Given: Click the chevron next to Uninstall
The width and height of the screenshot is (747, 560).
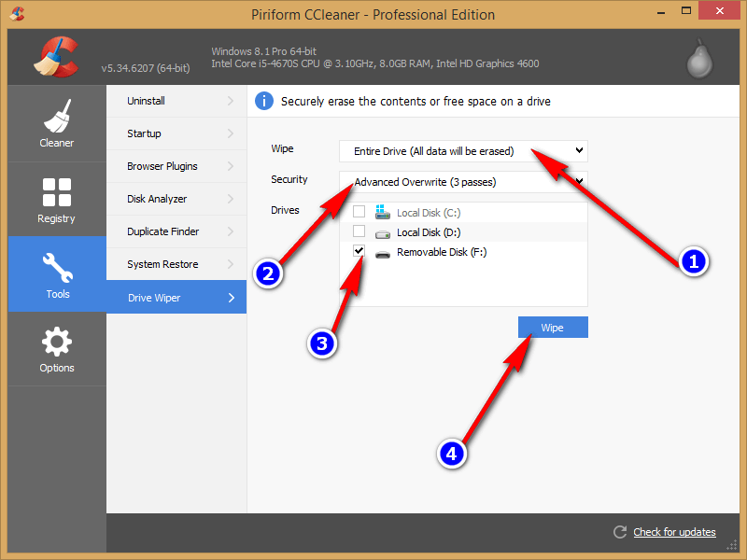Looking at the screenshot, I should tap(231, 101).
